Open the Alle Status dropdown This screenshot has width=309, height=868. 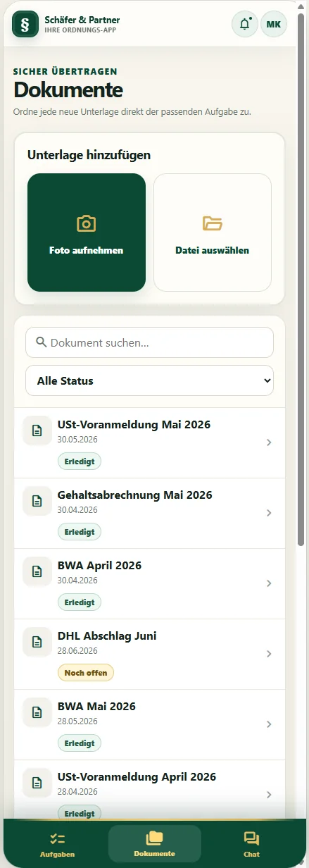(x=149, y=380)
